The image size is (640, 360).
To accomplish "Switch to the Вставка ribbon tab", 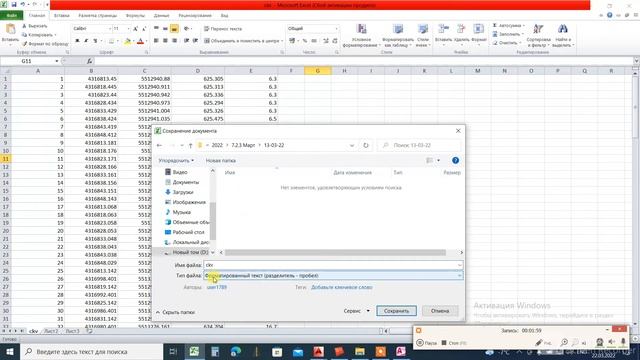I will tap(62, 16).
